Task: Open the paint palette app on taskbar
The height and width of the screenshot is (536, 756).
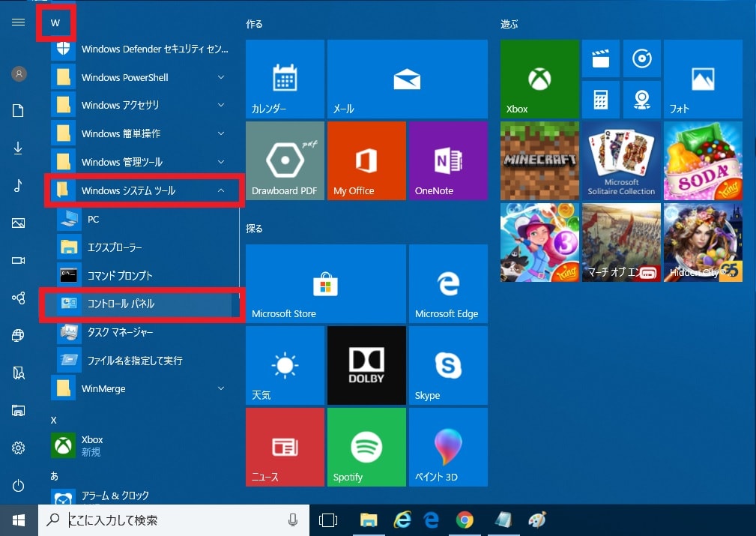Action: (x=536, y=520)
